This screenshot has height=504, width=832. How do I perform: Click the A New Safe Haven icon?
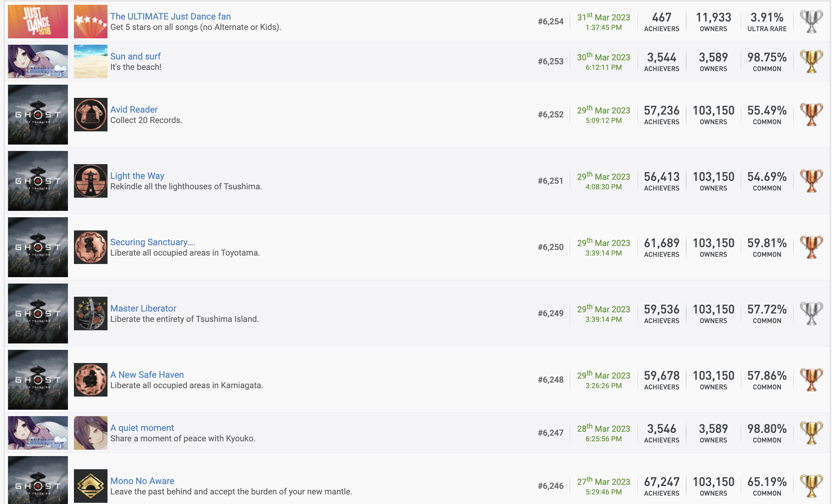pos(91,380)
